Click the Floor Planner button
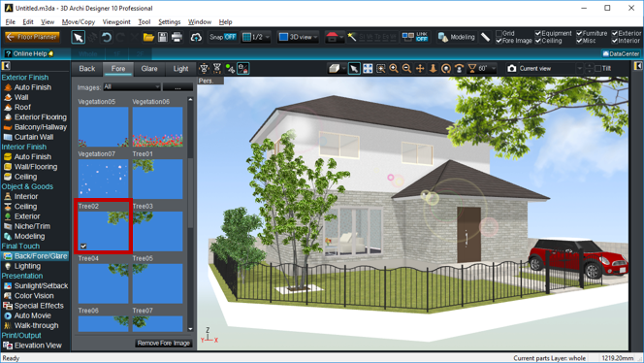This screenshot has height=363, width=644. pos(32,37)
